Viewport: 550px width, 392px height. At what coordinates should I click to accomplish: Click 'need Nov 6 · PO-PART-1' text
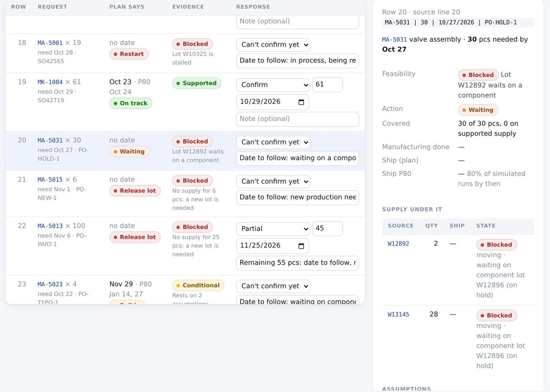coord(62,240)
